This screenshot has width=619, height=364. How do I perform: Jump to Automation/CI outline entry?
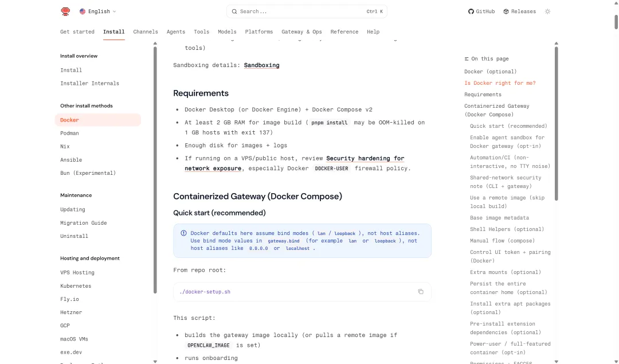pyautogui.click(x=510, y=162)
